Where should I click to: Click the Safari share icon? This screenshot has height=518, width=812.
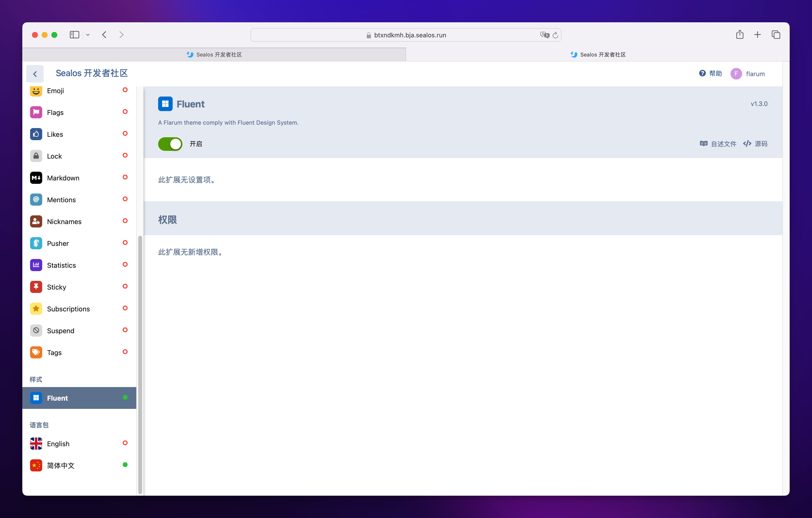(740, 34)
